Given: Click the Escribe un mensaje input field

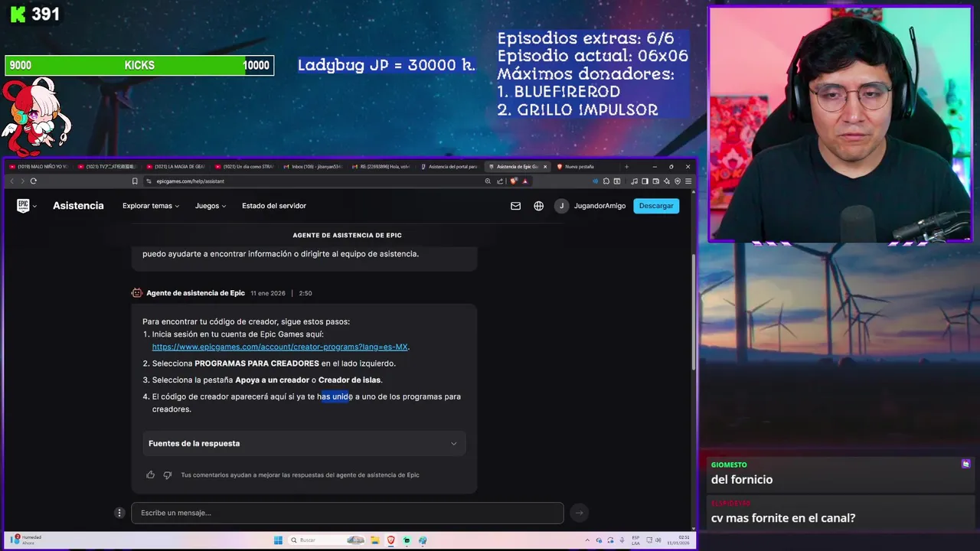Looking at the screenshot, I should [347, 513].
